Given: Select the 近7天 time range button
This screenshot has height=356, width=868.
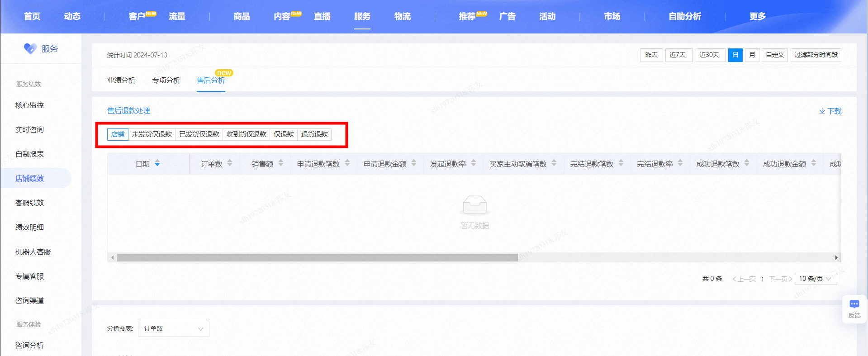Looking at the screenshot, I should [x=678, y=55].
